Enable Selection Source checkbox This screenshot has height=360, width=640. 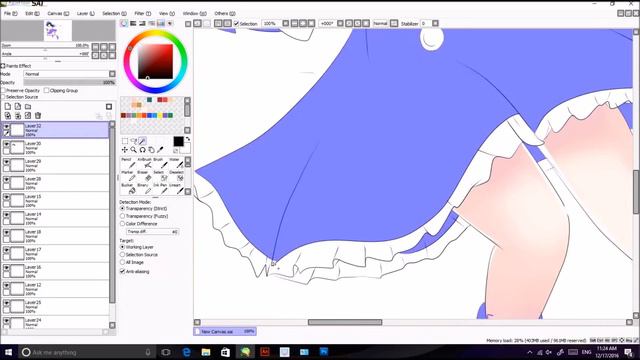(3, 97)
